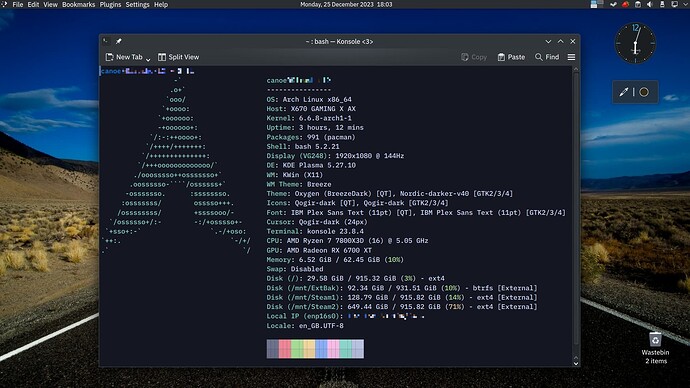The width and height of the screenshot is (690, 388).
Task: Click the Konsole window icon in title bar
Action: click(106, 41)
